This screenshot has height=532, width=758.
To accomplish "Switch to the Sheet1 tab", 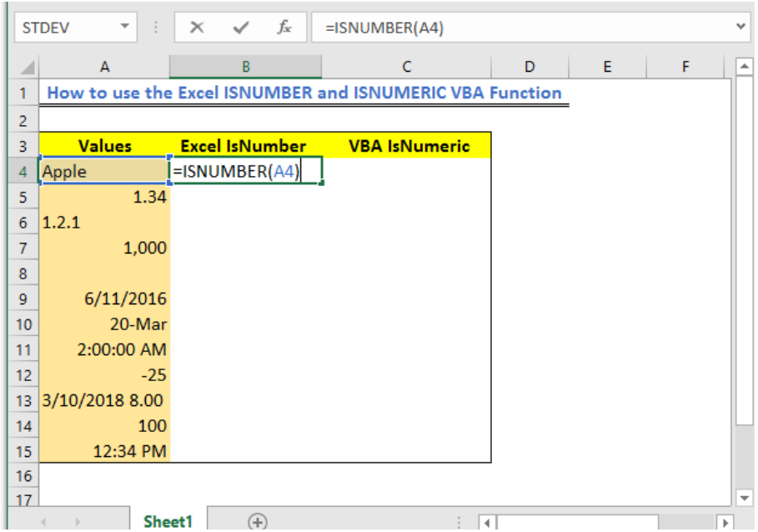I will click(x=168, y=522).
